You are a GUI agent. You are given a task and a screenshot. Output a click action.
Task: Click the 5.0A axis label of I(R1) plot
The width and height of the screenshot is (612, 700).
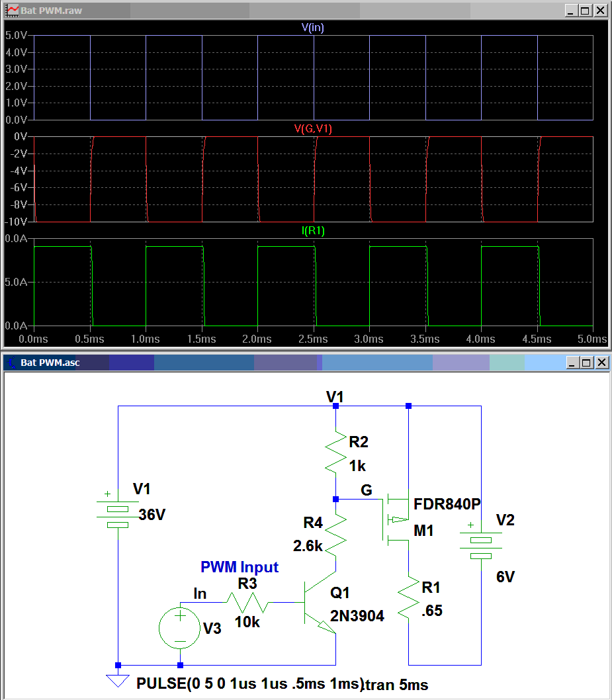coord(16,282)
